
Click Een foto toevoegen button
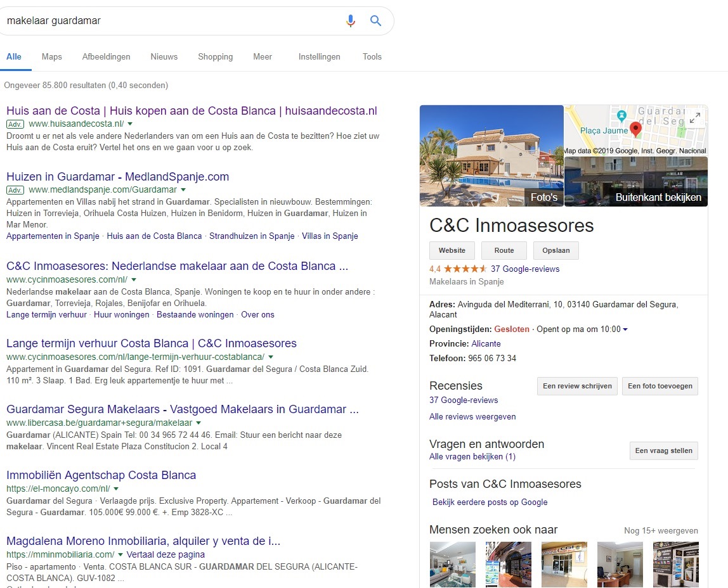point(660,387)
